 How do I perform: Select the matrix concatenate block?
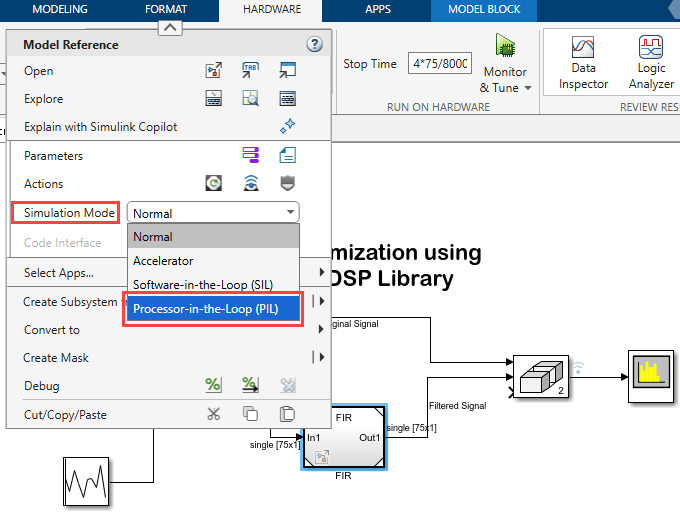coord(541,377)
